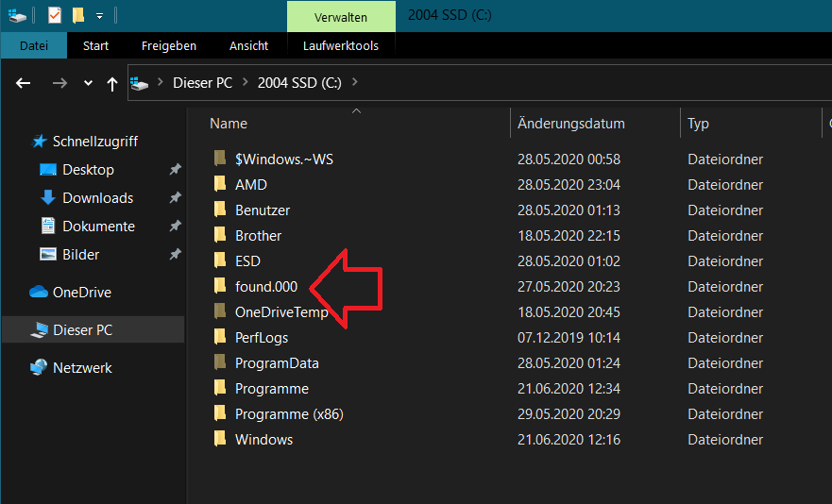Sort by the Name column header
This screenshot has width=832, height=504.
click(229, 124)
